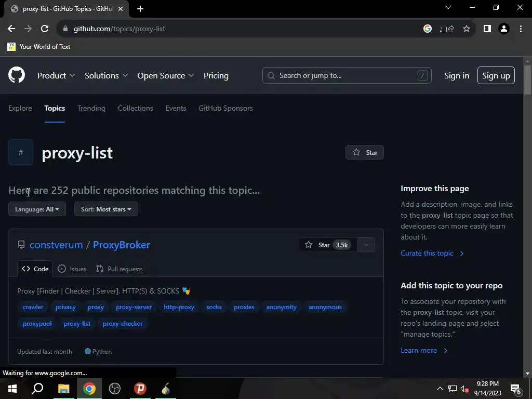Reload the page with refresh icon
The width and height of the screenshot is (532, 399).
[x=45, y=29]
